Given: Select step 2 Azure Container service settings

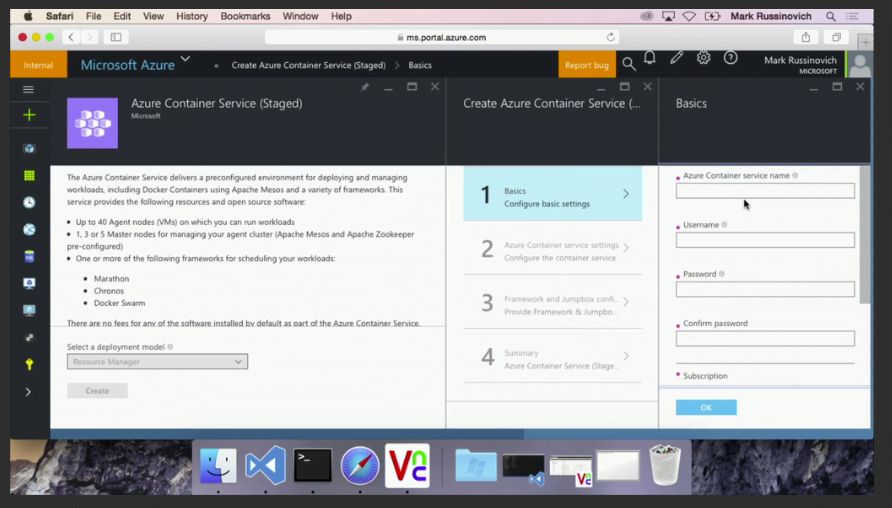Looking at the screenshot, I should click(552, 249).
